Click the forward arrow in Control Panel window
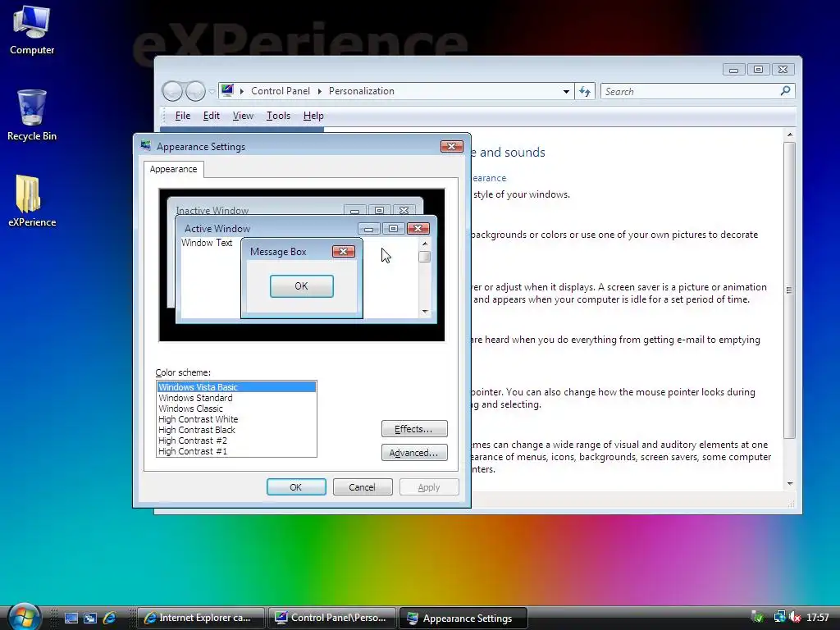Viewport: 840px width, 630px height. (195, 91)
